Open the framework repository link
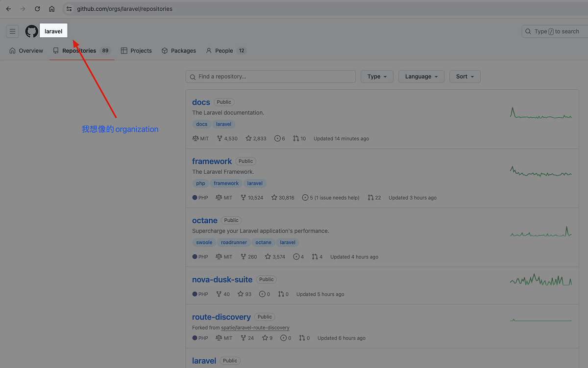588x368 pixels. tap(212, 161)
